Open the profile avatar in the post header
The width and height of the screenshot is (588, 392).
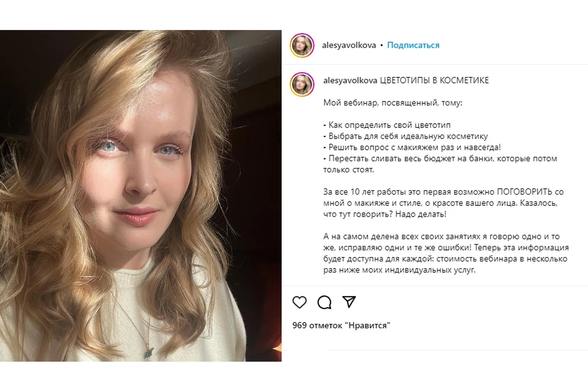pos(302,45)
